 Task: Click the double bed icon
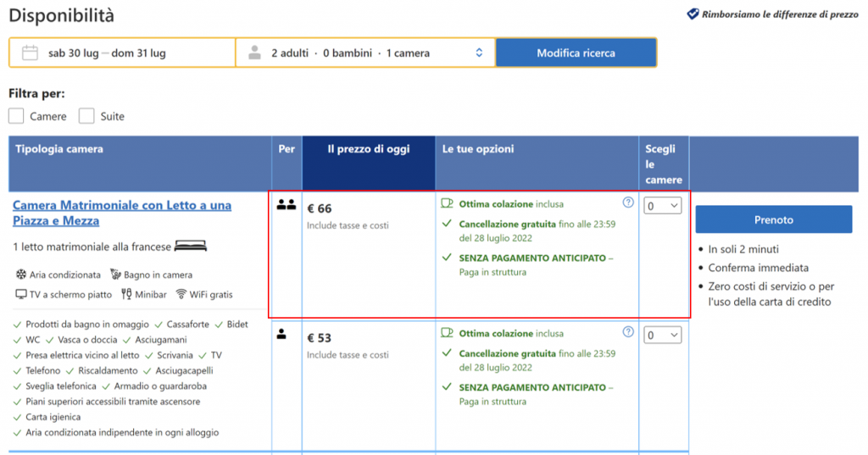191,247
